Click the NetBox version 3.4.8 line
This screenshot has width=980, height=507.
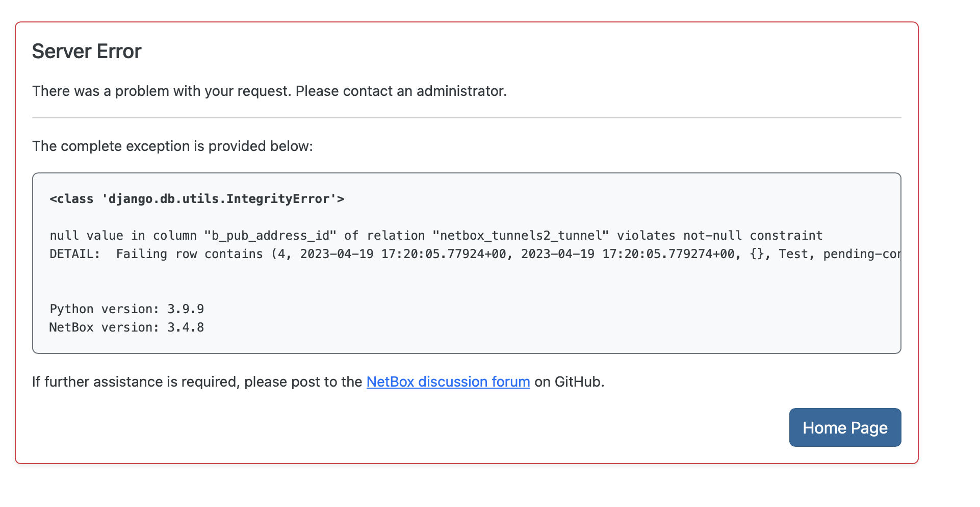click(x=126, y=327)
